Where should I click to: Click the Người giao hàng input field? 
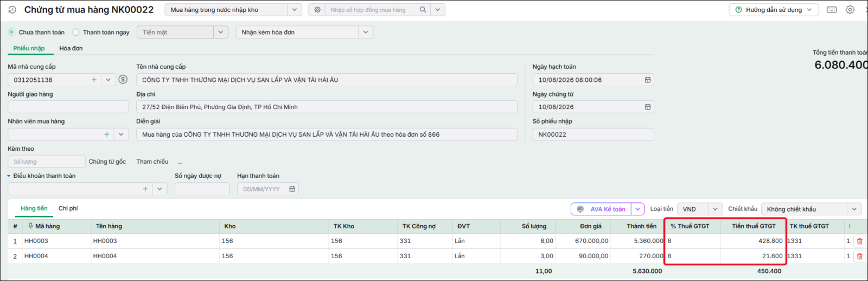click(68, 107)
